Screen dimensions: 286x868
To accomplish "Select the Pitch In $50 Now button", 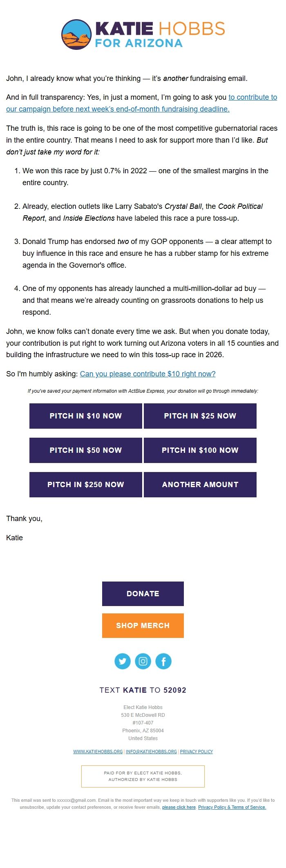I will (x=86, y=450).
